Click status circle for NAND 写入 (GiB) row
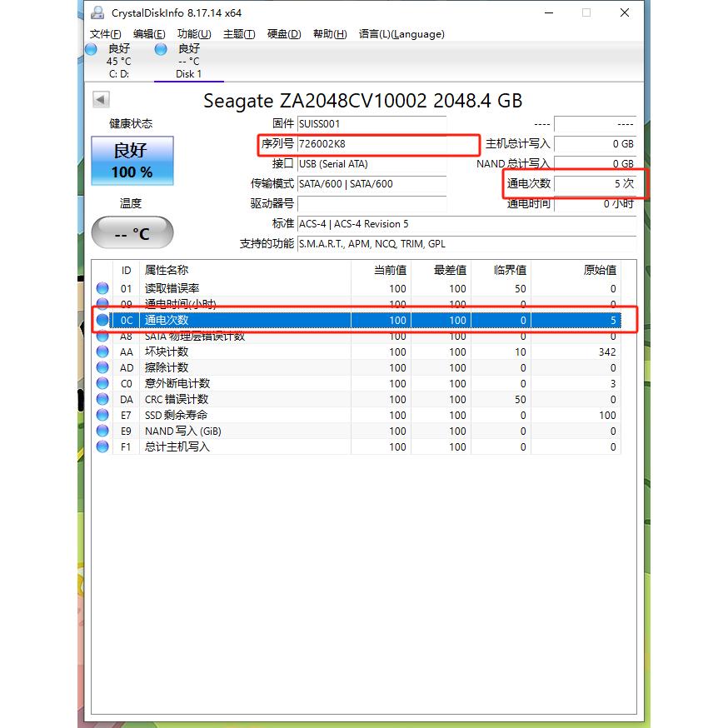Viewport: 728px width, 728px height. tap(102, 431)
